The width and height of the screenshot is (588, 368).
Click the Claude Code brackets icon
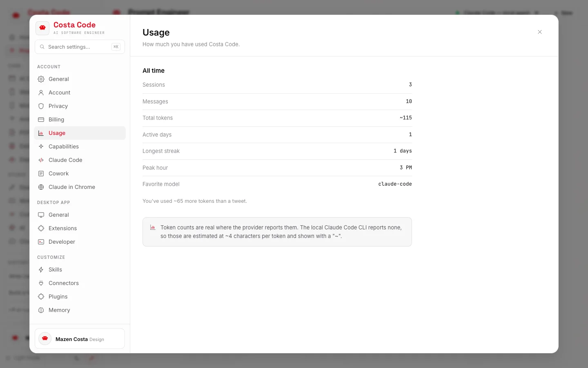pos(41,160)
